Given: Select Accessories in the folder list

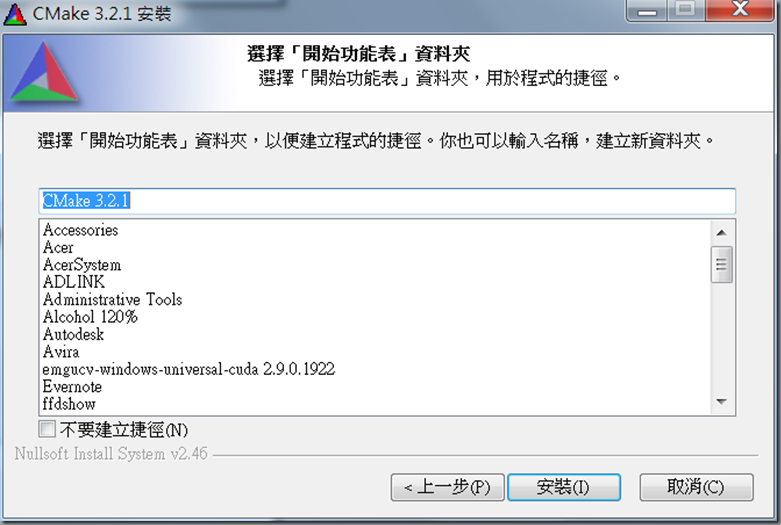Looking at the screenshot, I should pos(81,230).
